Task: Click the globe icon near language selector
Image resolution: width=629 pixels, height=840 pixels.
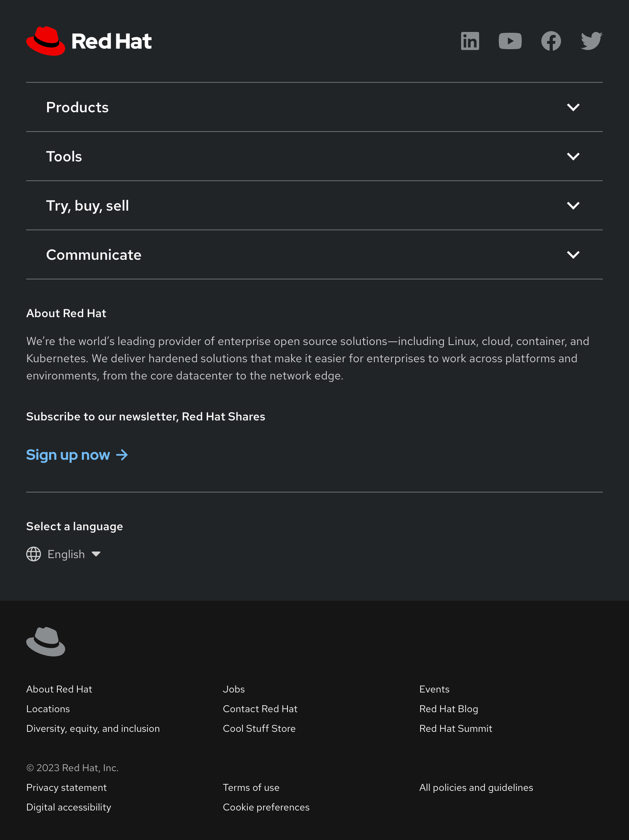Action: [x=34, y=554]
